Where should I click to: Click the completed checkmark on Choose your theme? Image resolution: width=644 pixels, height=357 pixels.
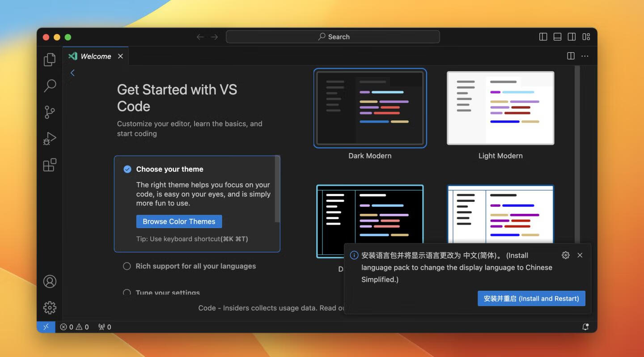click(127, 169)
